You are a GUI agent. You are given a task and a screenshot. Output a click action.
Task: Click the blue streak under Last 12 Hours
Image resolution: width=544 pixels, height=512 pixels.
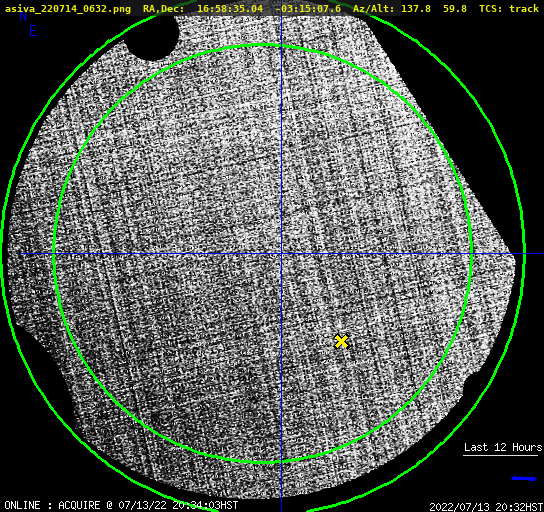[x=524, y=479]
